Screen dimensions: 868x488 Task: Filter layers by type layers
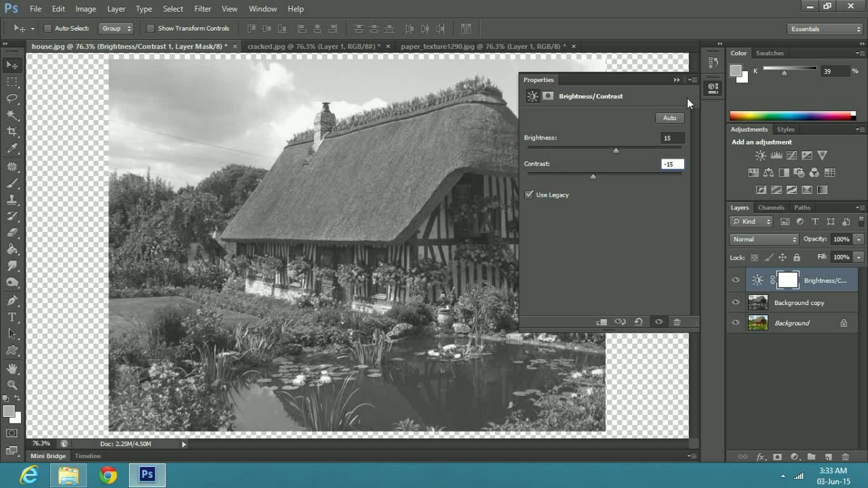[x=815, y=222]
